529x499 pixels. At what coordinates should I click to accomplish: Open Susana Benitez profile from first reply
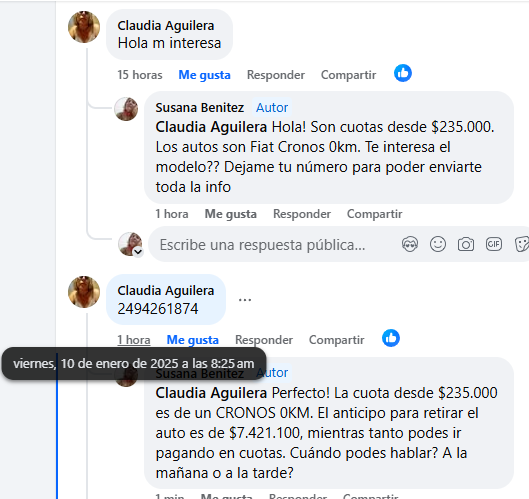pos(199,108)
